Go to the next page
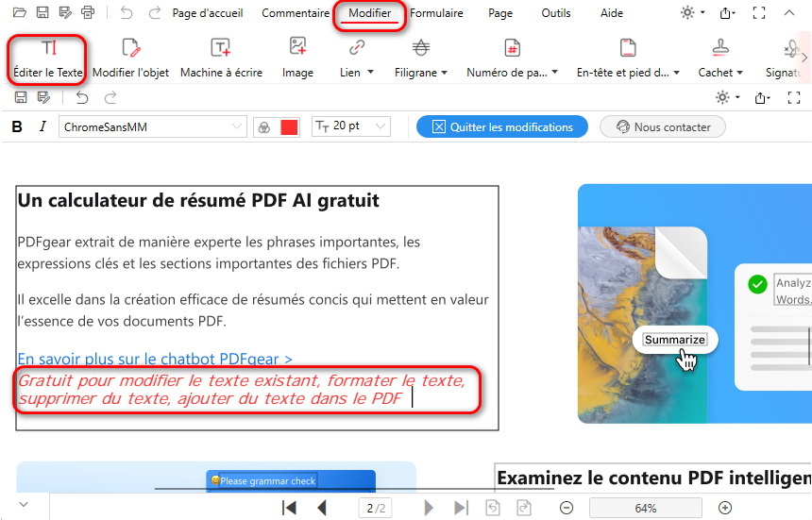 pos(429,508)
